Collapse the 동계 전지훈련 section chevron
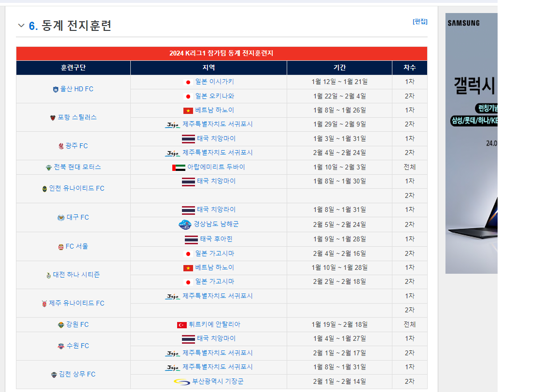 [21, 26]
